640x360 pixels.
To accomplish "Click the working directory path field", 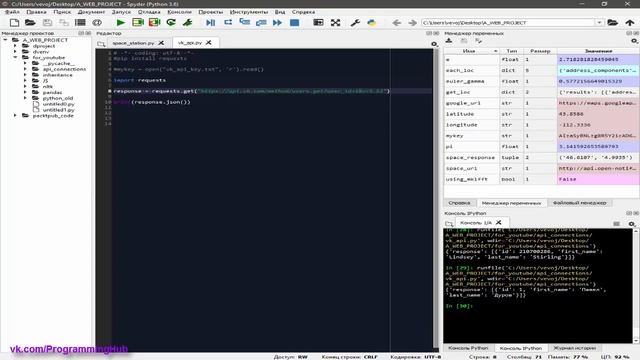I will coord(508,23).
